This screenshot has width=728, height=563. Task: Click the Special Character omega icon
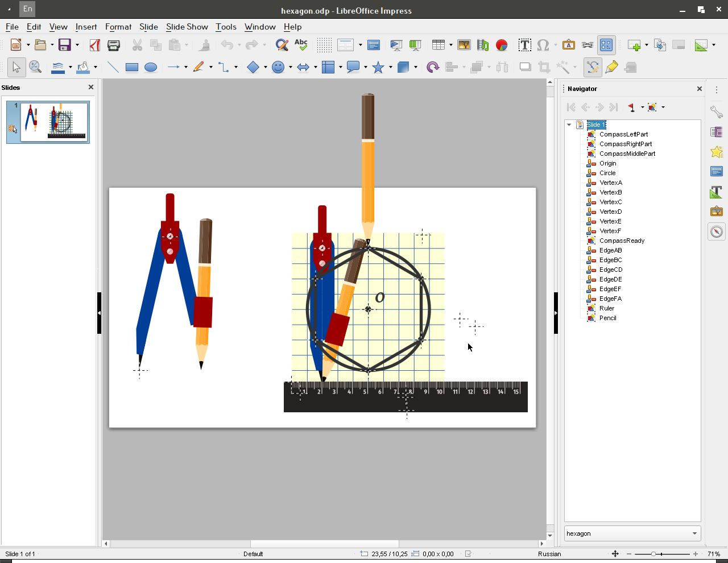coord(543,45)
